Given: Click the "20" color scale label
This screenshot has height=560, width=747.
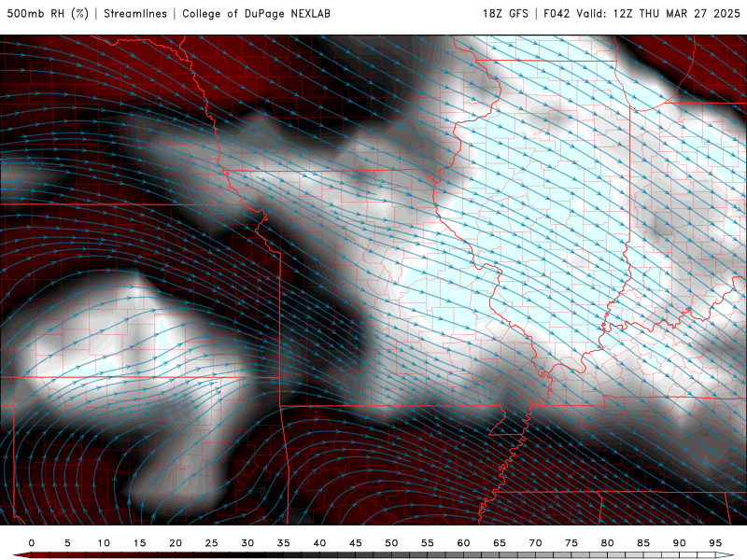Looking at the screenshot, I should pos(176,543).
